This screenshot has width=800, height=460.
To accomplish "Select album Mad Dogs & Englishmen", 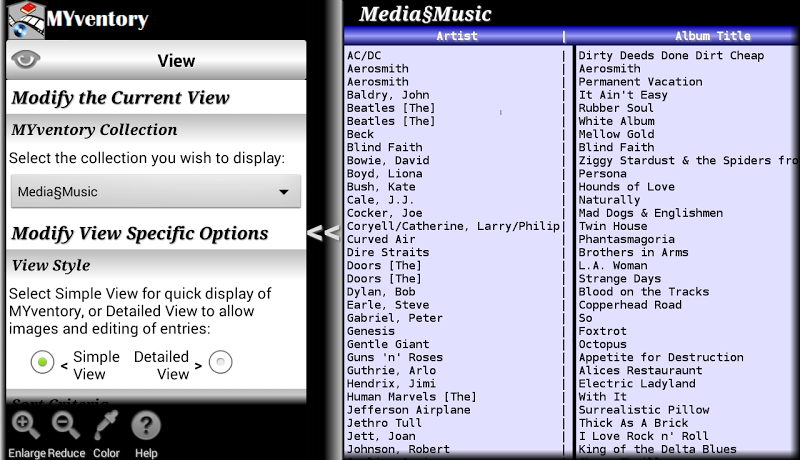I will click(651, 213).
